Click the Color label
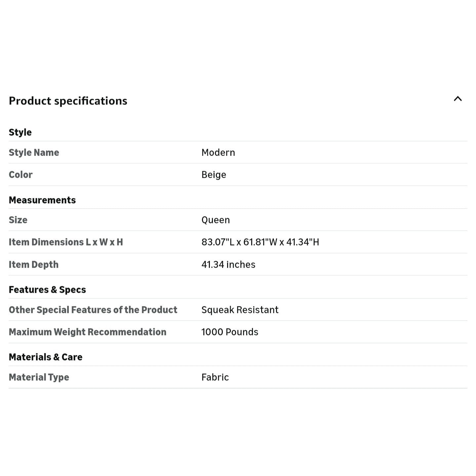Screen dimensions: 476x476 coord(20,175)
